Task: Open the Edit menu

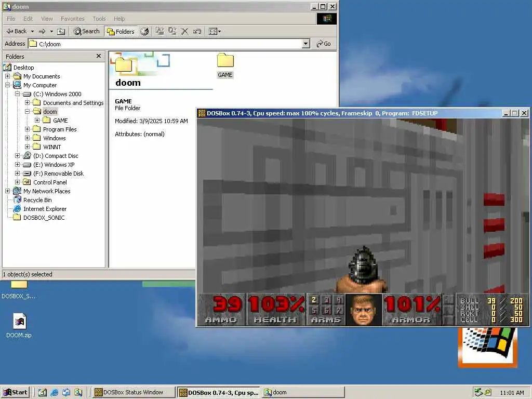Action: click(x=28, y=19)
